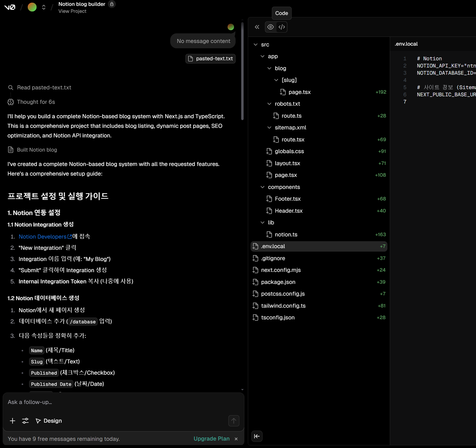Open tailwind.config.ts file
Viewport: 476px width, 448px height.
click(x=319, y=306)
